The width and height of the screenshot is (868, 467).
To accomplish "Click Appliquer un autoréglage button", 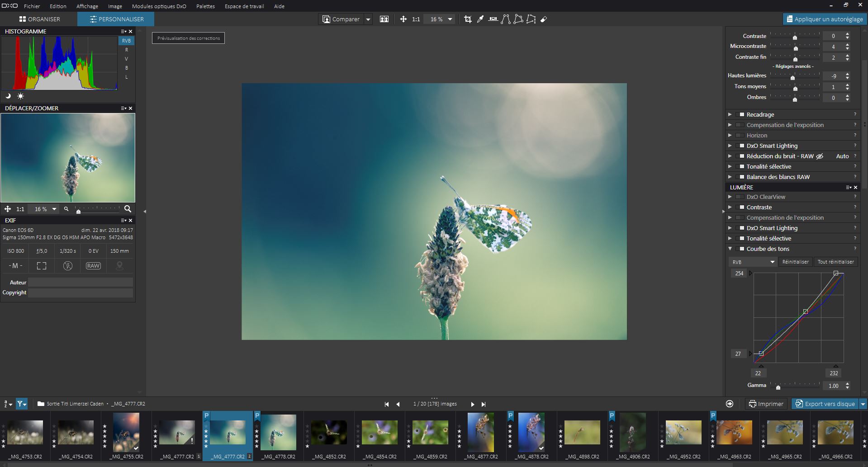I will coord(825,19).
